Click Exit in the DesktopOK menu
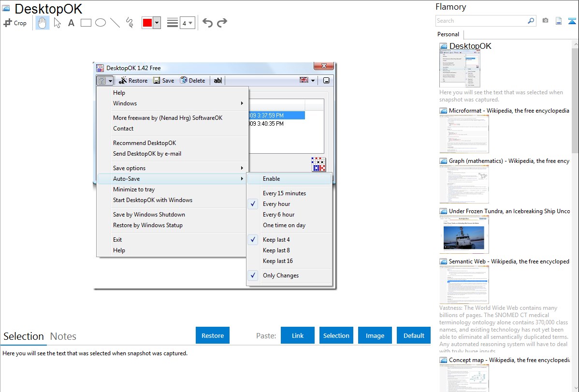Screen dimensions: 579x392 pyautogui.click(x=173, y=240)
